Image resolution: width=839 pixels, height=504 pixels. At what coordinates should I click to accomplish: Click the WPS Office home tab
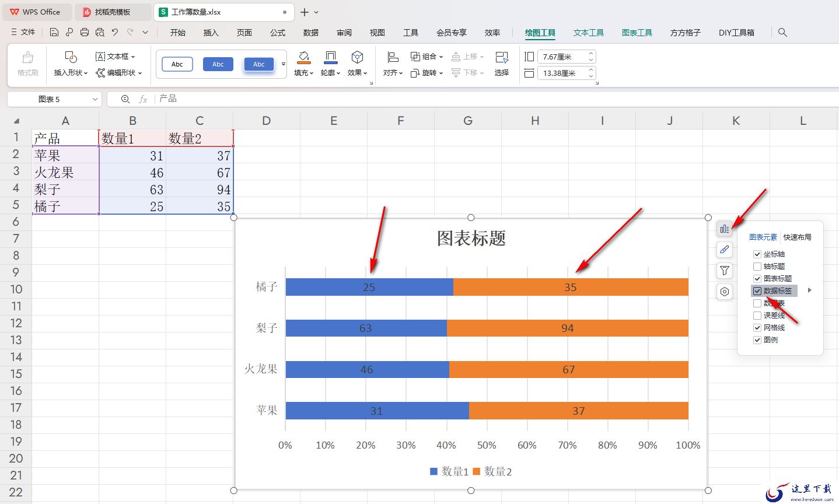point(36,12)
